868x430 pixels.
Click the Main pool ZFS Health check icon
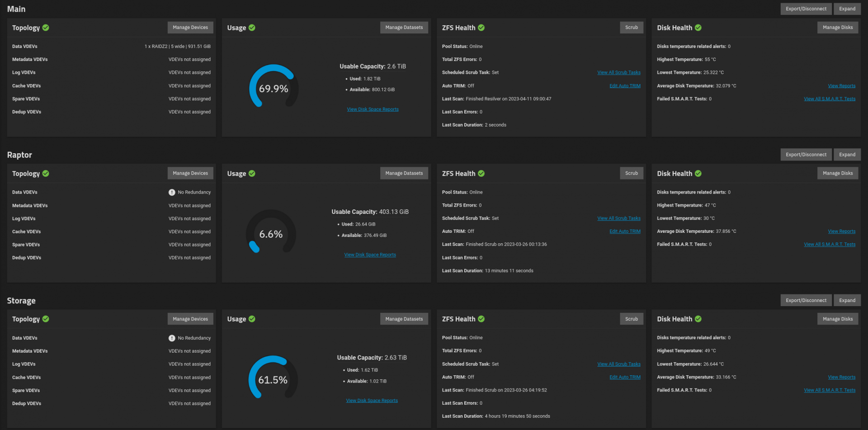(x=481, y=28)
